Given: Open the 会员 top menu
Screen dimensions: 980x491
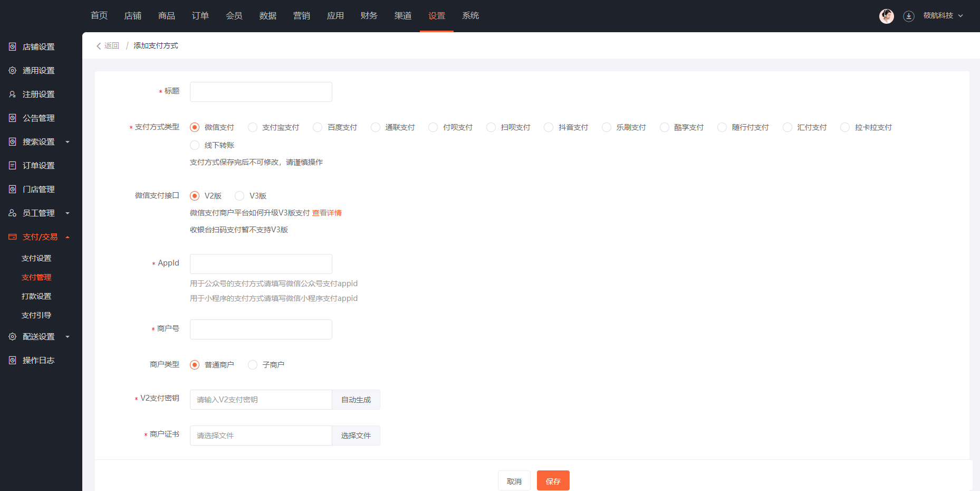Looking at the screenshot, I should pos(234,16).
